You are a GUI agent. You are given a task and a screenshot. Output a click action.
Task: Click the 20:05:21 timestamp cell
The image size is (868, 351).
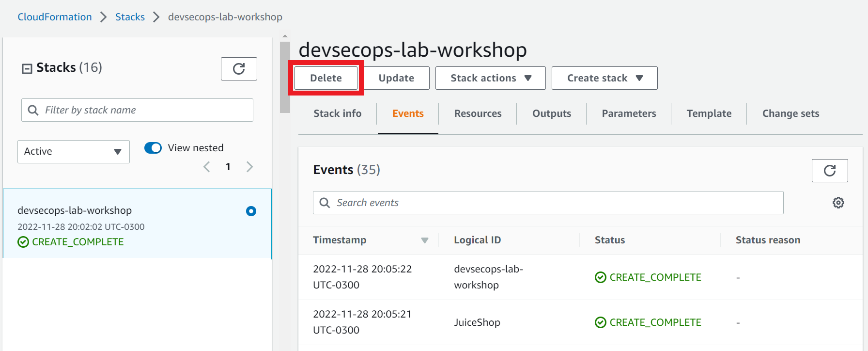[x=362, y=322]
